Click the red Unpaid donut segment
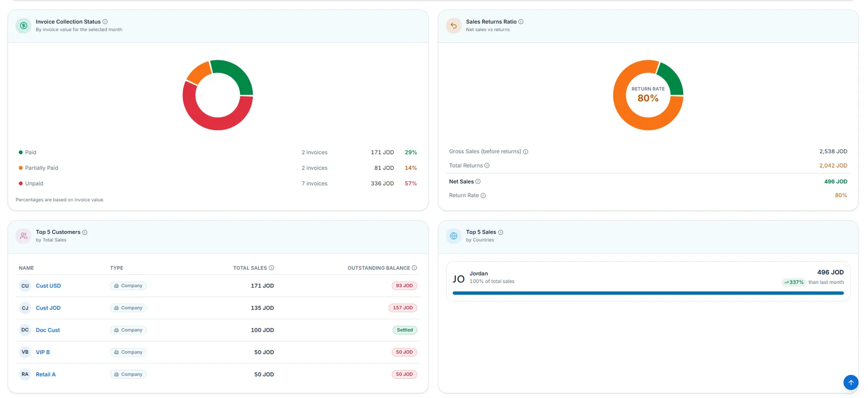Image resolution: width=868 pixels, height=398 pixels. [x=213, y=123]
